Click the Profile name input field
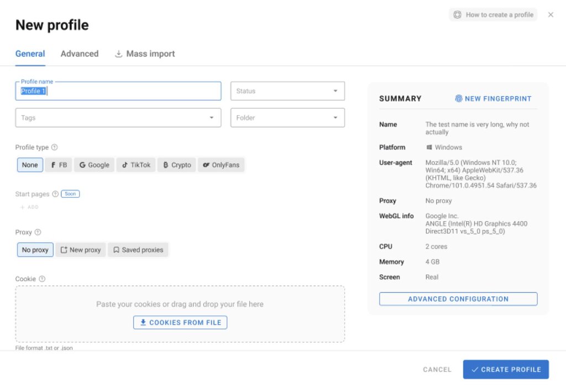566x392 pixels. (x=118, y=91)
